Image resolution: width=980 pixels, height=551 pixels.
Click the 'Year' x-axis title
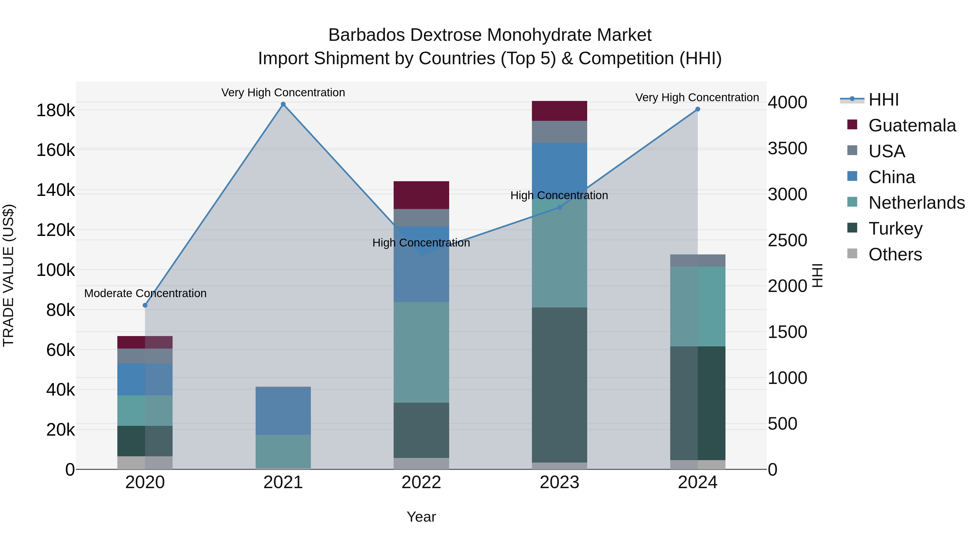point(421,517)
